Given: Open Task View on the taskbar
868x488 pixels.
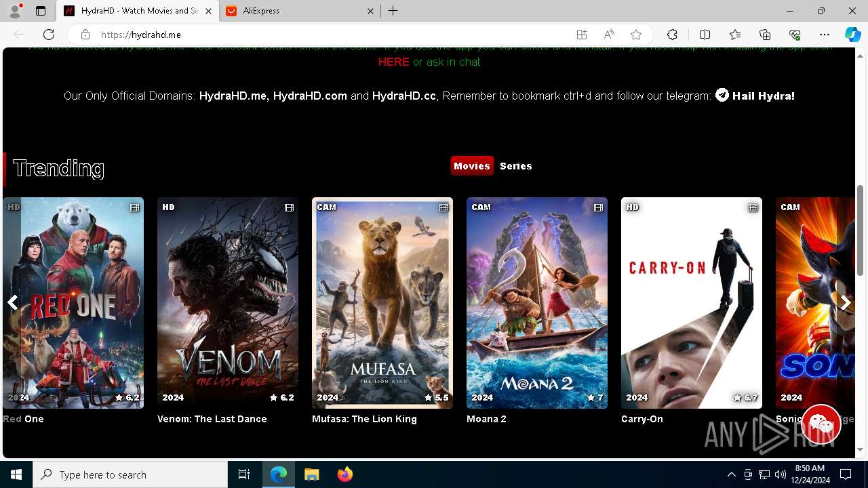Looking at the screenshot, I should tap(244, 474).
